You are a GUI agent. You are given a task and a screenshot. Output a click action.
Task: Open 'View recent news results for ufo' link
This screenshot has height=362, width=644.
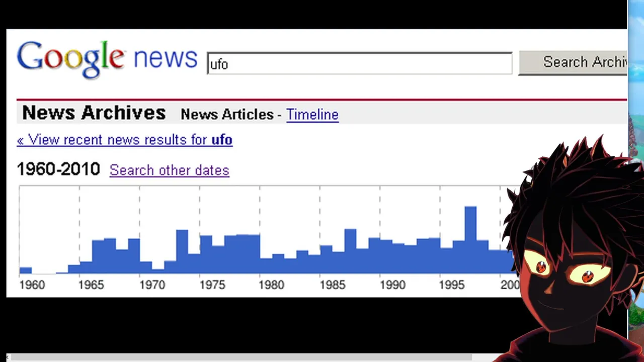125,140
